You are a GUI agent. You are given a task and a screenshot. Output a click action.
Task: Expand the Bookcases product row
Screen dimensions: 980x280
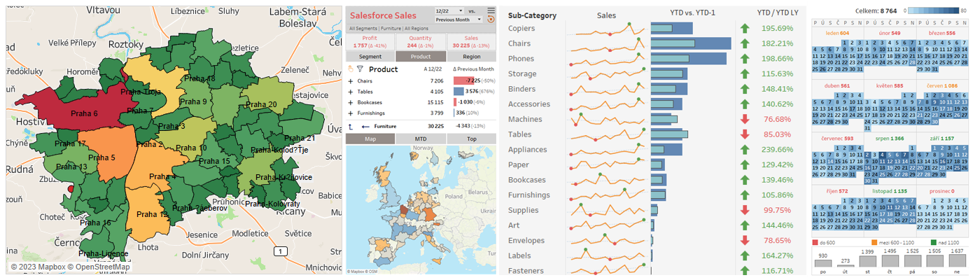tap(350, 102)
